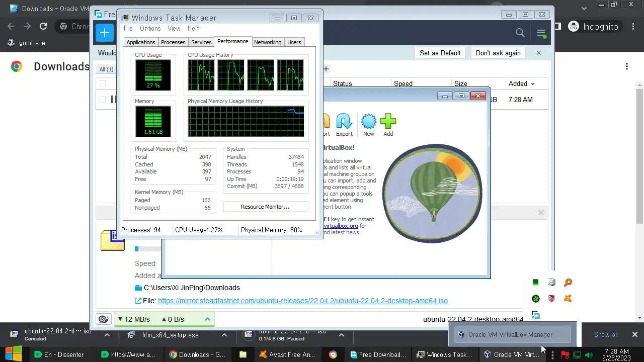Click the Export appliance icon in VirtualBox
Viewport: 644px width, 362px height.
tap(344, 125)
